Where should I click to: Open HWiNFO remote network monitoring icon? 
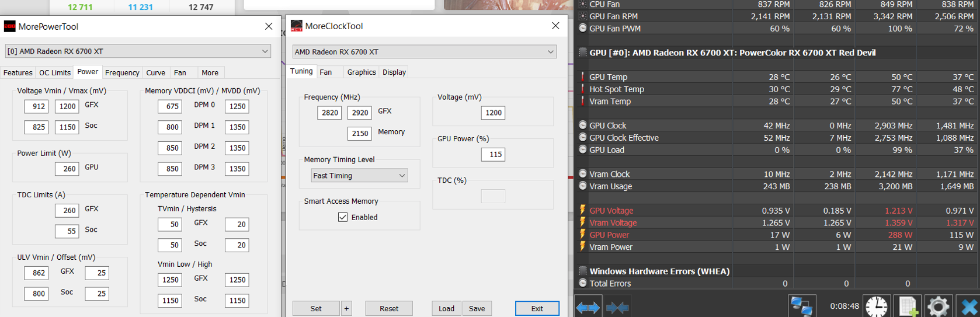(x=801, y=306)
